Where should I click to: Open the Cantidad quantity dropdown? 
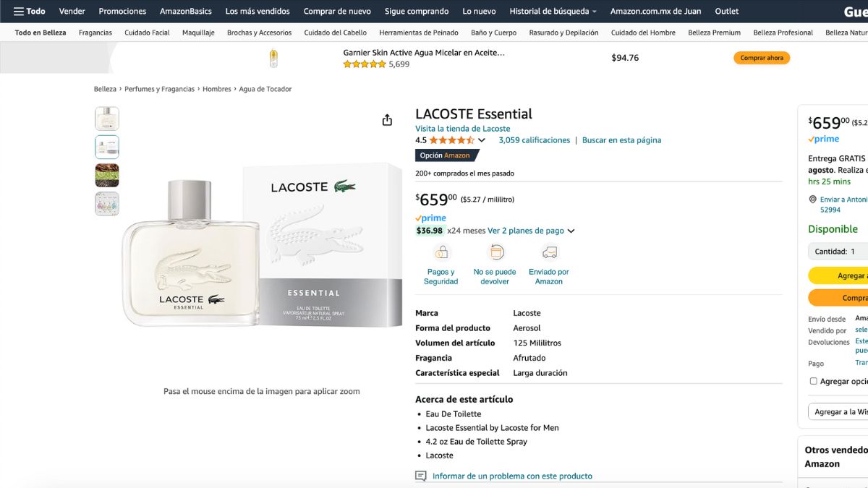[x=839, y=252]
